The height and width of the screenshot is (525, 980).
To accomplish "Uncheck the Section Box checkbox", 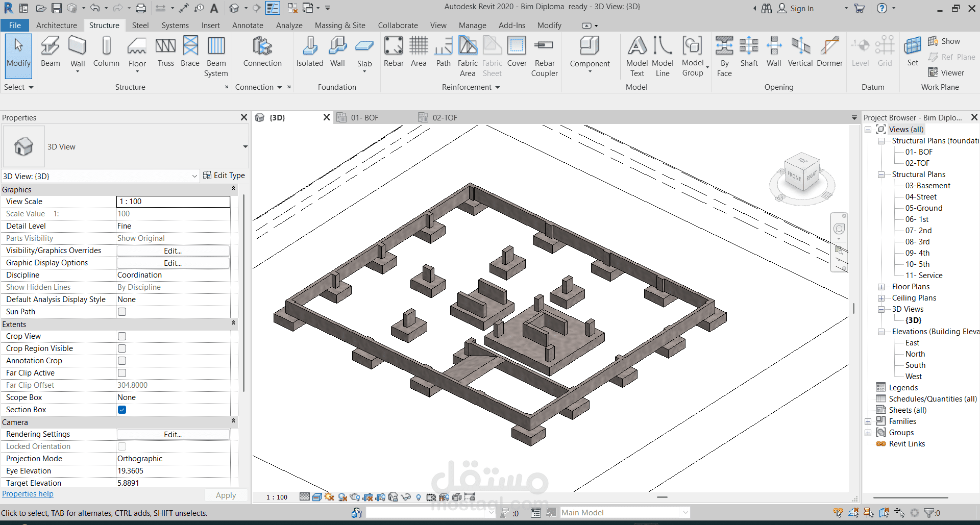I will [122, 410].
